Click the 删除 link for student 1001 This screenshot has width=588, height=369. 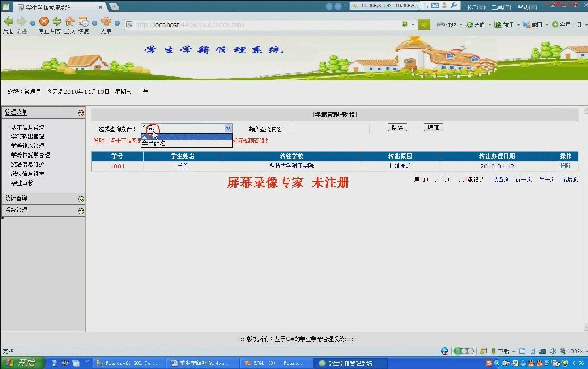[565, 166]
